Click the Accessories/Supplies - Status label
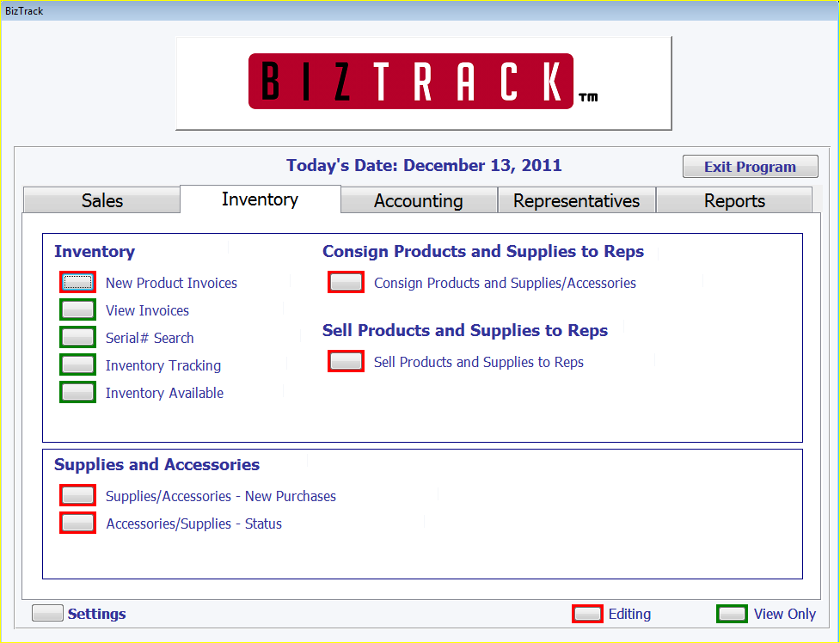The image size is (840, 643). pyautogui.click(x=194, y=524)
